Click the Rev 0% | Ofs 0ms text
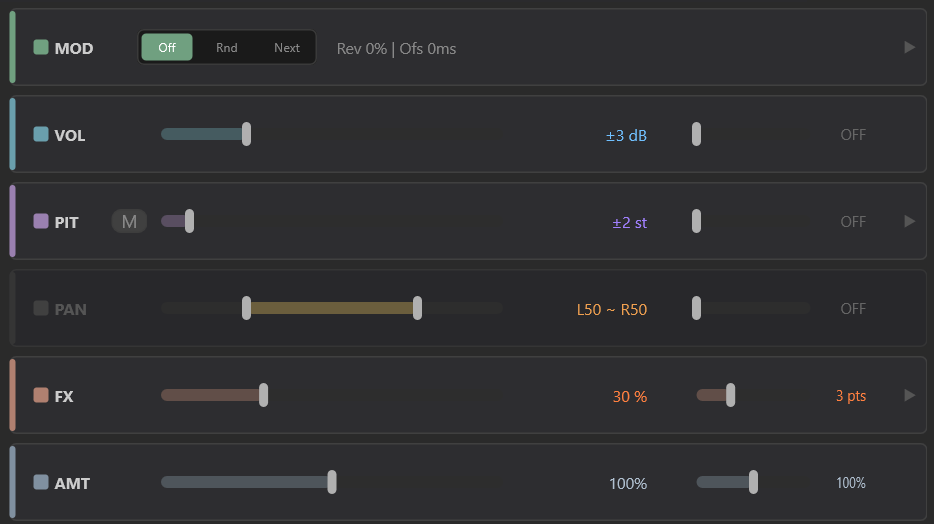The width and height of the screenshot is (934, 524). pos(396,48)
